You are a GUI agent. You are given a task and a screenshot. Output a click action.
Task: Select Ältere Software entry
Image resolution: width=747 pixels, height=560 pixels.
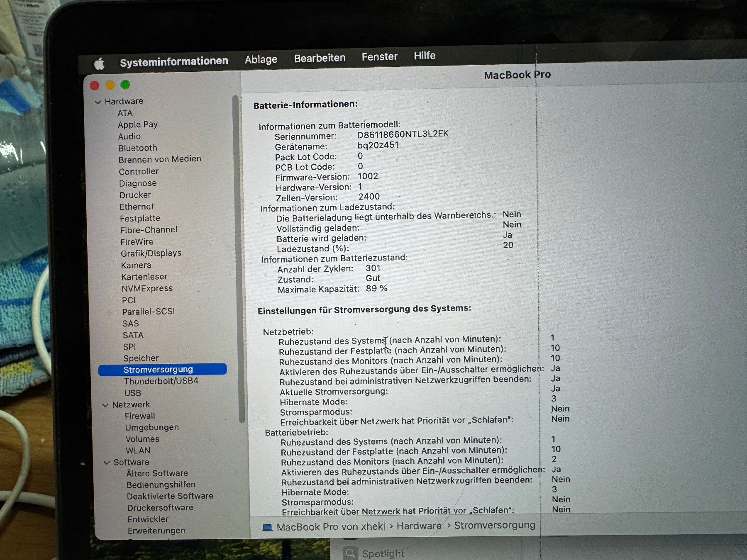(x=157, y=473)
